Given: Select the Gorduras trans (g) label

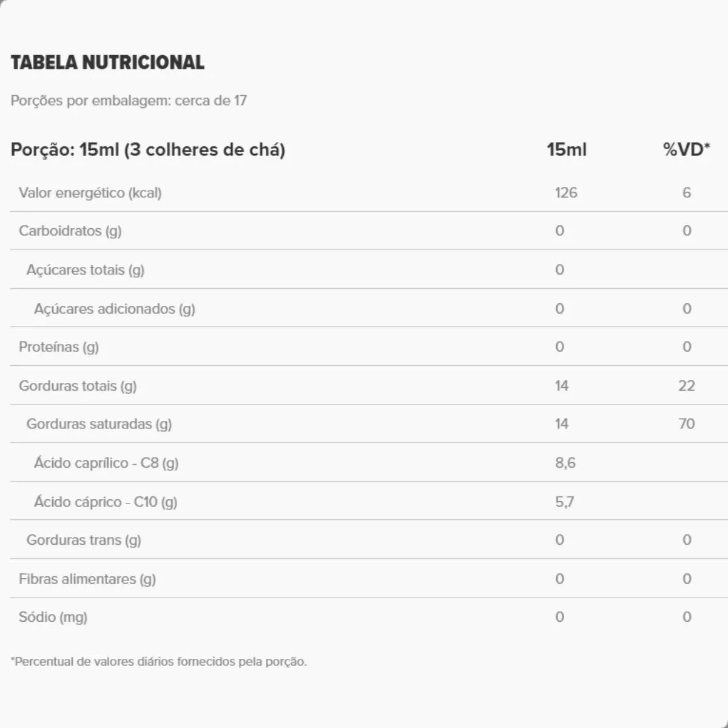Looking at the screenshot, I should point(84,540).
